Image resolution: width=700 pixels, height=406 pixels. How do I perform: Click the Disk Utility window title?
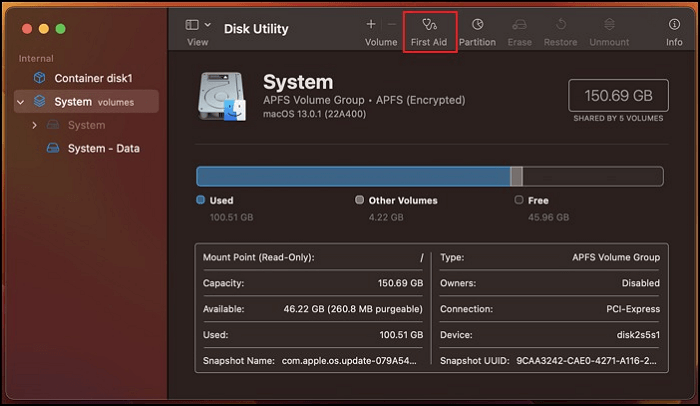tap(256, 29)
